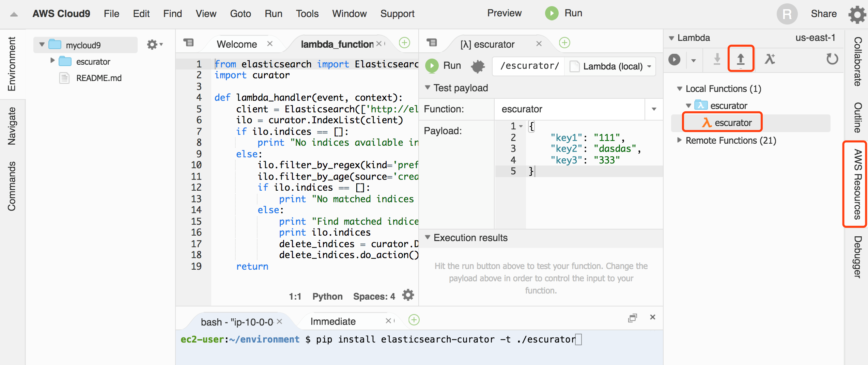Screen dimensions: 868x365
Task: Add new tab in Lambda run pane
Action: pyautogui.click(x=564, y=43)
